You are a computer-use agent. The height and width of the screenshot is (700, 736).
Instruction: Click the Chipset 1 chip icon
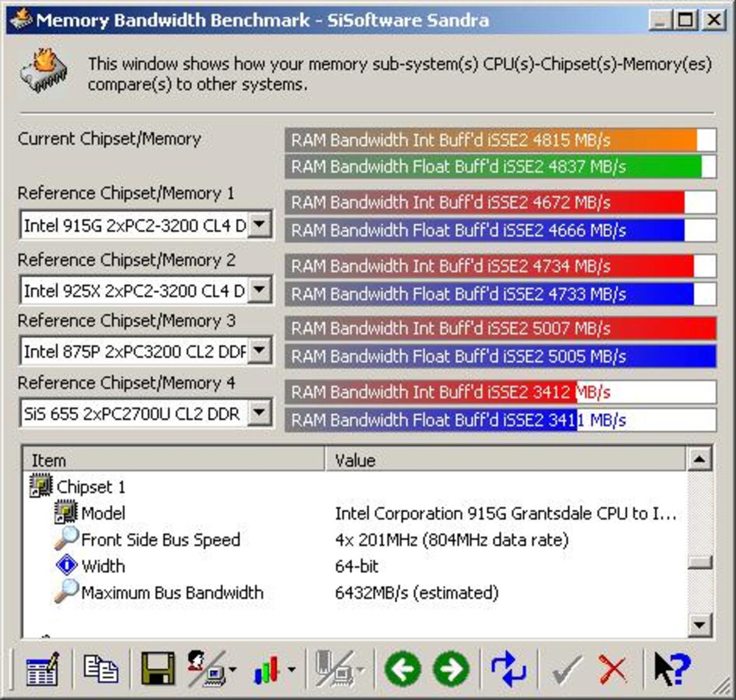click(x=41, y=486)
